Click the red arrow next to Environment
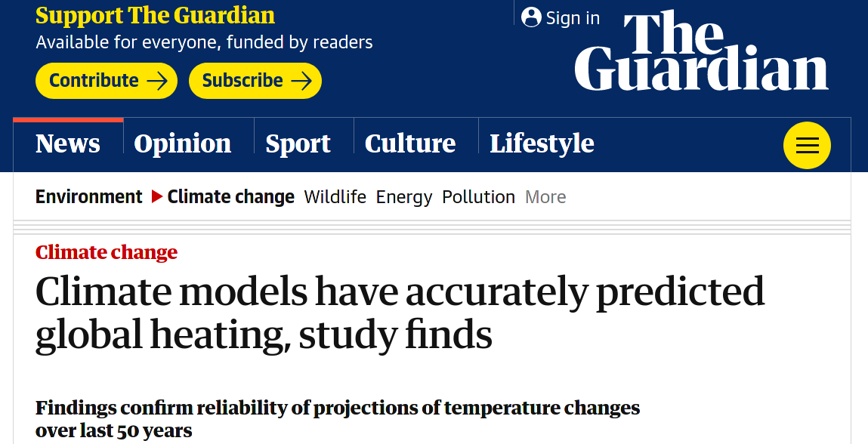868x444 pixels. (x=156, y=196)
